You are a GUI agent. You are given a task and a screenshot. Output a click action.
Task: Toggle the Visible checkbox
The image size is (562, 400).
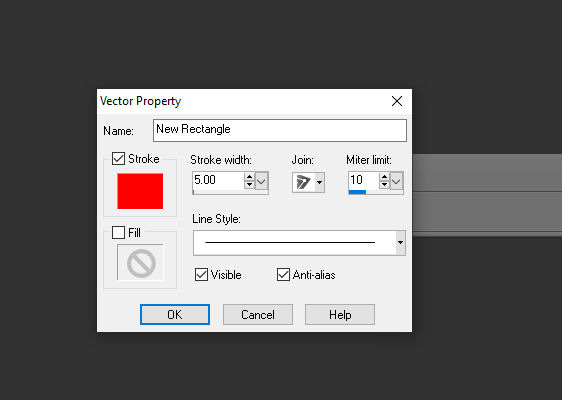(201, 275)
